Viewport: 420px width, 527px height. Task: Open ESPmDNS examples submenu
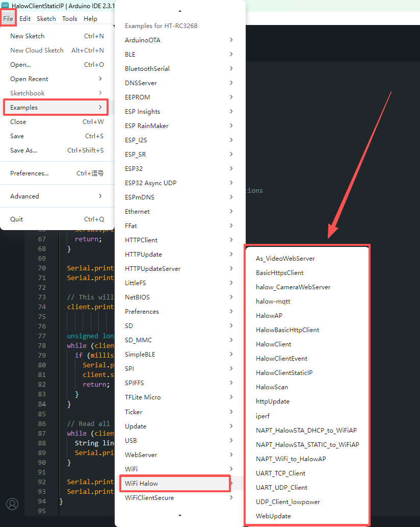pos(180,197)
